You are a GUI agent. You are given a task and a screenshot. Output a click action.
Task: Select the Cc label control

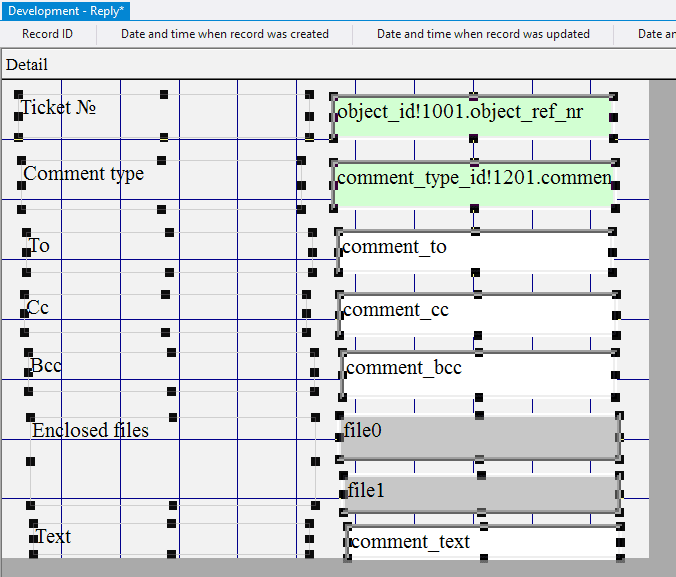pyautogui.click(x=38, y=308)
